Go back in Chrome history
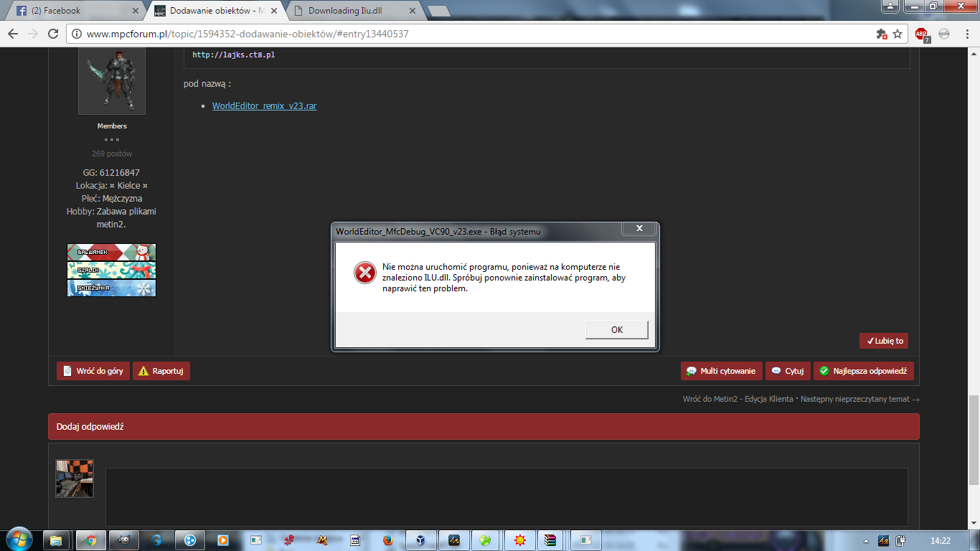This screenshot has height=551, width=980. pos(14,34)
